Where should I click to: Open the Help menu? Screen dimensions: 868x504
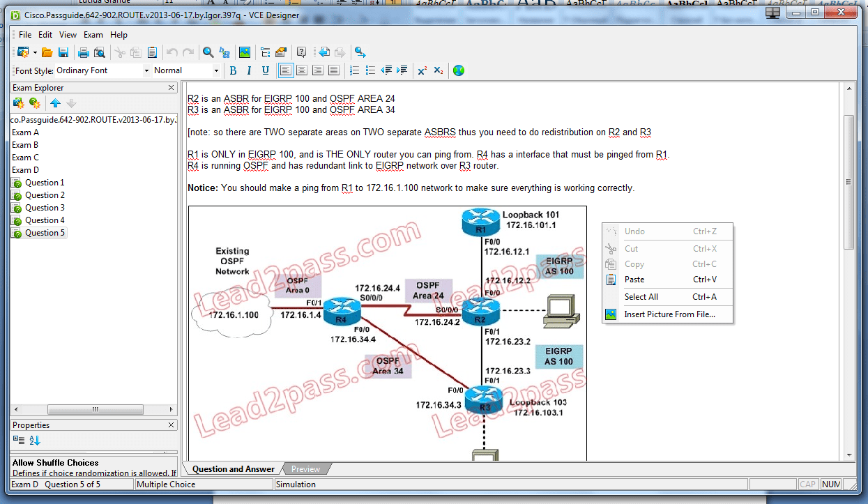coord(119,35)
